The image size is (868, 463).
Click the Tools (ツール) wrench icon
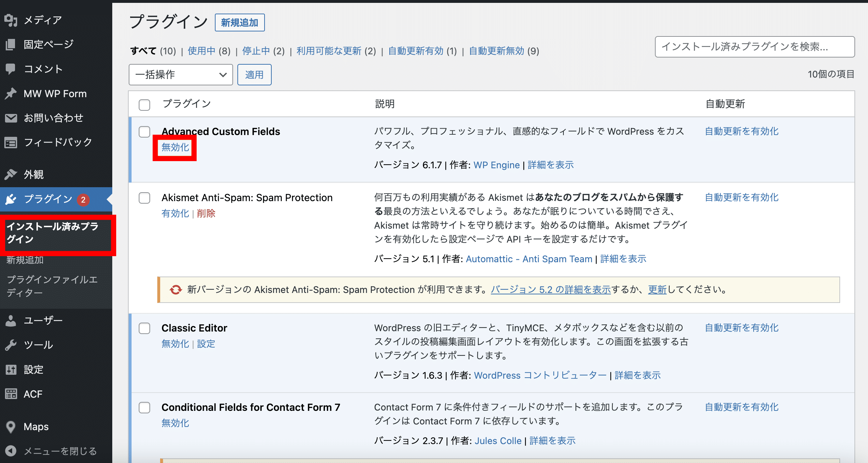point(11,345)
